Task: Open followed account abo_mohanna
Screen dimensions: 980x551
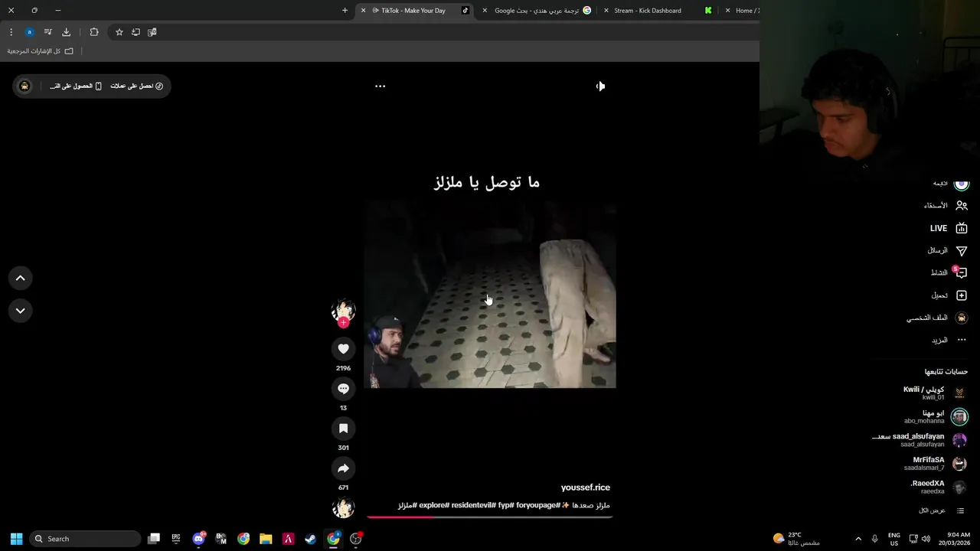Action: tap(936, 417)
